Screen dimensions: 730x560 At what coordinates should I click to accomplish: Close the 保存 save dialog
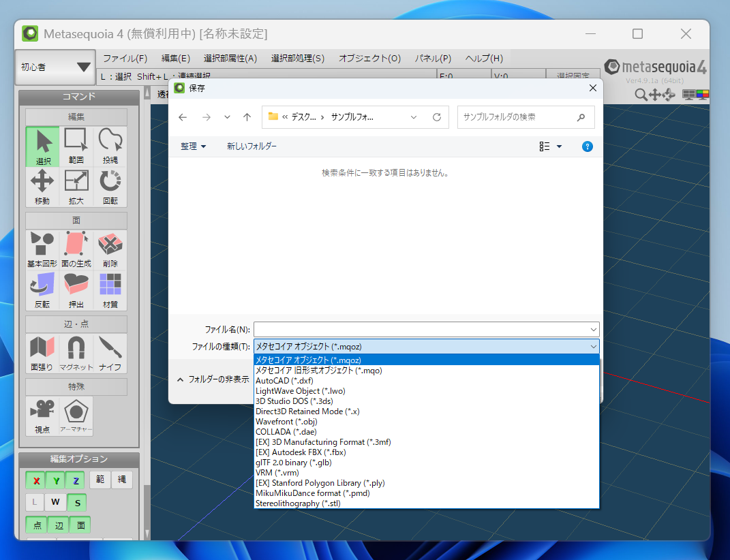593,88
